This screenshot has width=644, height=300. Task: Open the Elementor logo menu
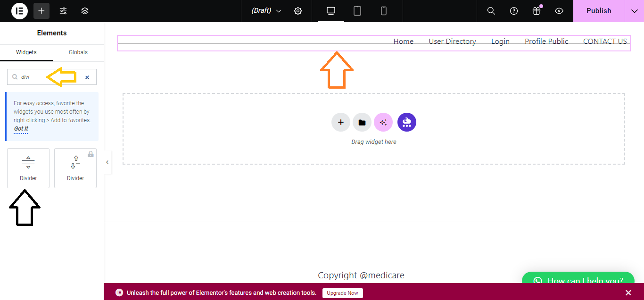19,11
